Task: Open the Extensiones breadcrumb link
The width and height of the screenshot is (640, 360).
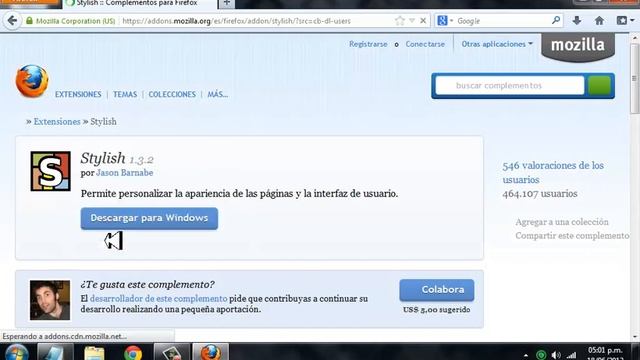Action: [x=57, y=122]
